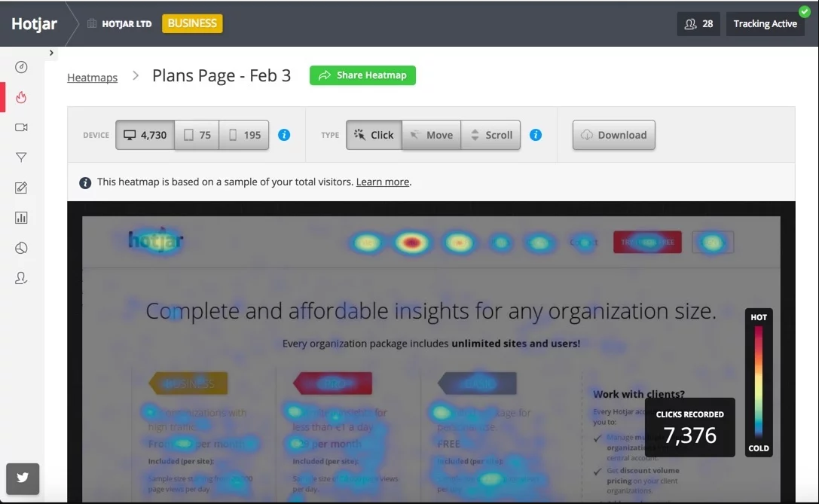Viewport: 819px width, 504px height.
Task: Select the Heatmaps flame icon in sidebar
Action: coord(21,97)
